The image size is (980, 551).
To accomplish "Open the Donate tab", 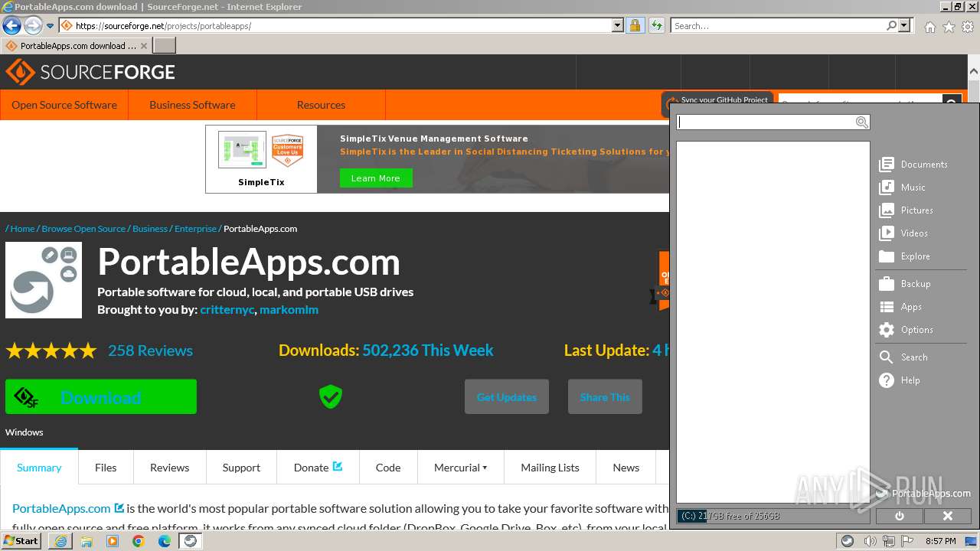I will click(318, 468).
